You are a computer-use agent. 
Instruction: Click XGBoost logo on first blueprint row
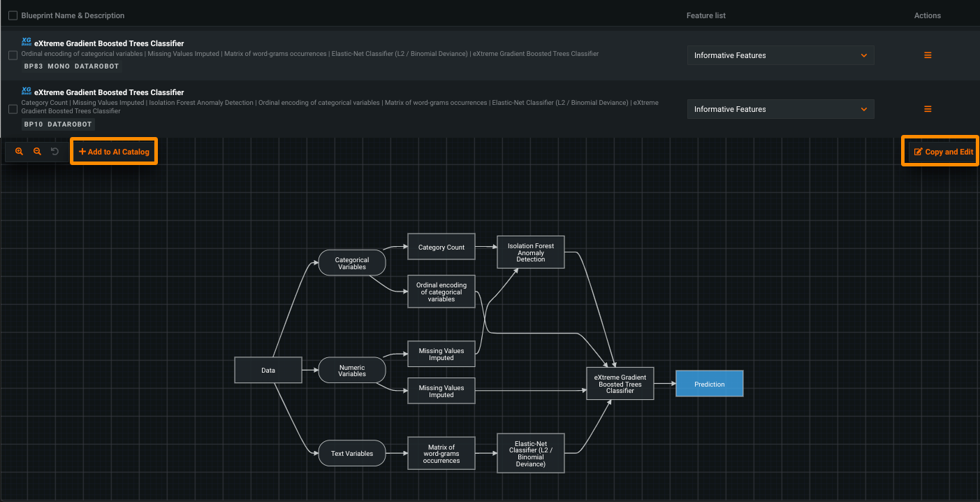pyautogui.click(x=27, y=42)
